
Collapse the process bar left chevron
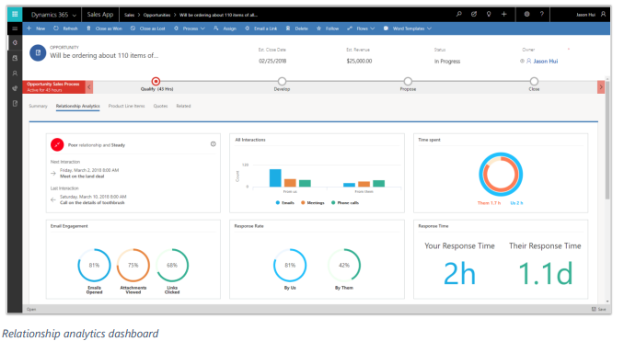pyautogui.click(x=89, y=87)
